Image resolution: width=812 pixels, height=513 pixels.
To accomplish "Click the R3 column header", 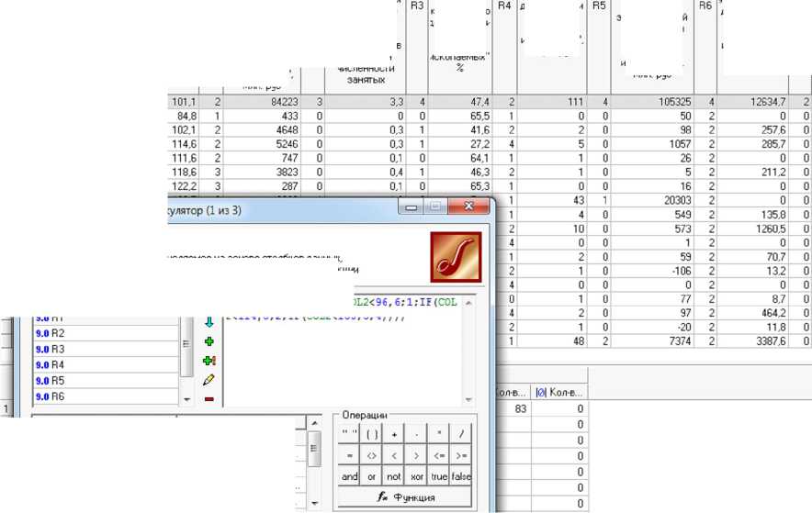I will [x=417, y=6].
